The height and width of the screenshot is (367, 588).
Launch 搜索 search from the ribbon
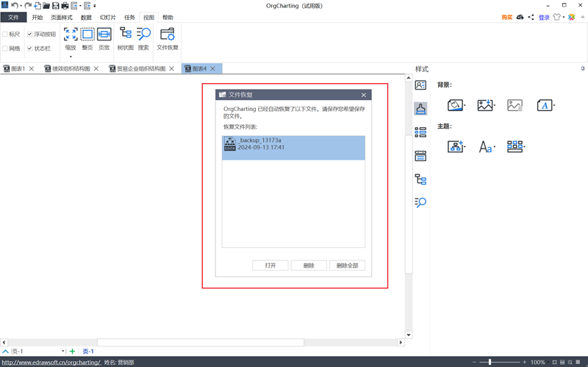point(143,39)
